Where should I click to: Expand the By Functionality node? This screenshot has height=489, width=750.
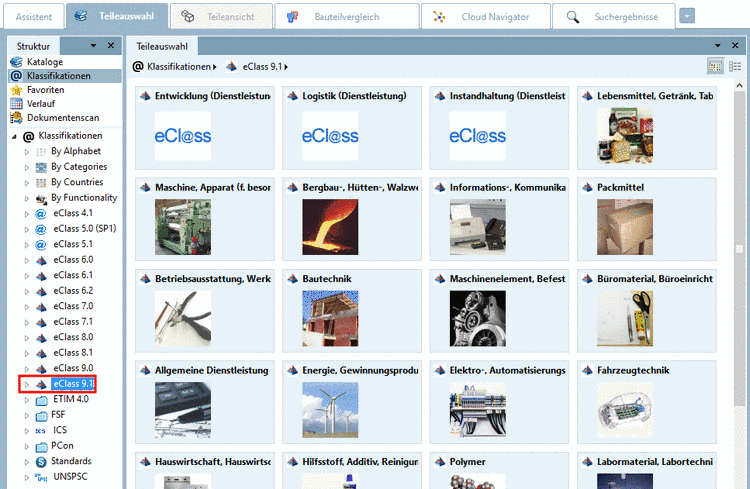27,199
